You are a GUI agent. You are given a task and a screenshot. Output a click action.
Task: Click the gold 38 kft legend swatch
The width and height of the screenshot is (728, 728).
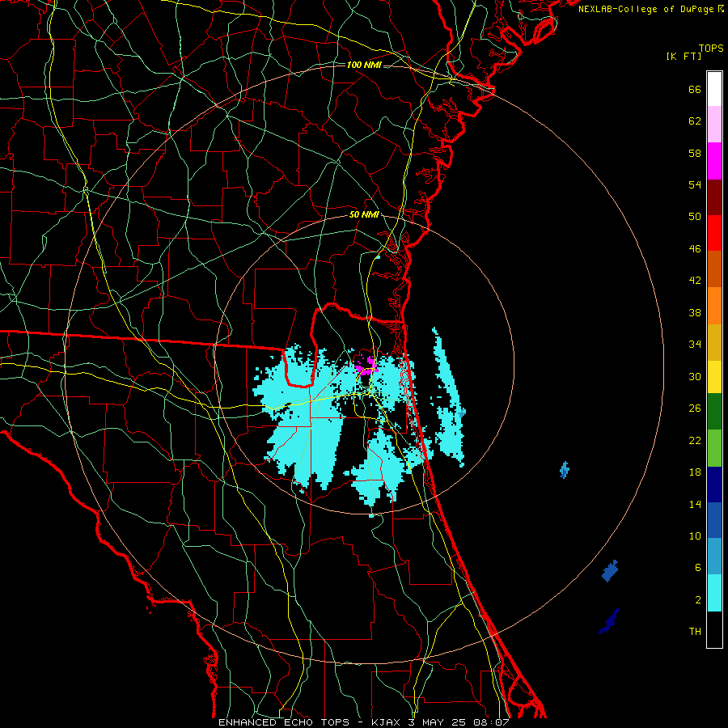714,342
